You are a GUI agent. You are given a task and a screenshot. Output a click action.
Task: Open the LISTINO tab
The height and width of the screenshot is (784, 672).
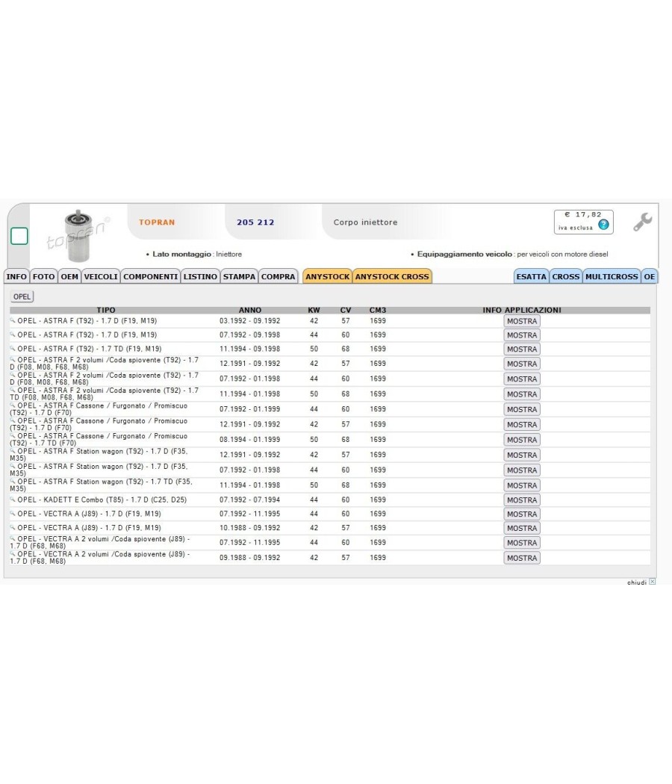pyautogui.click(x=200, y=276)
